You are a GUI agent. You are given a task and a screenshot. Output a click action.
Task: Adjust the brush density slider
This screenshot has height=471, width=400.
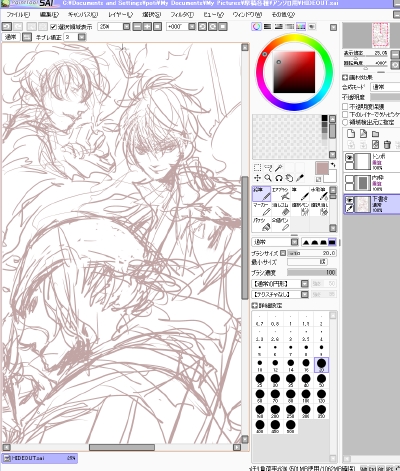[x=312, y=272]
